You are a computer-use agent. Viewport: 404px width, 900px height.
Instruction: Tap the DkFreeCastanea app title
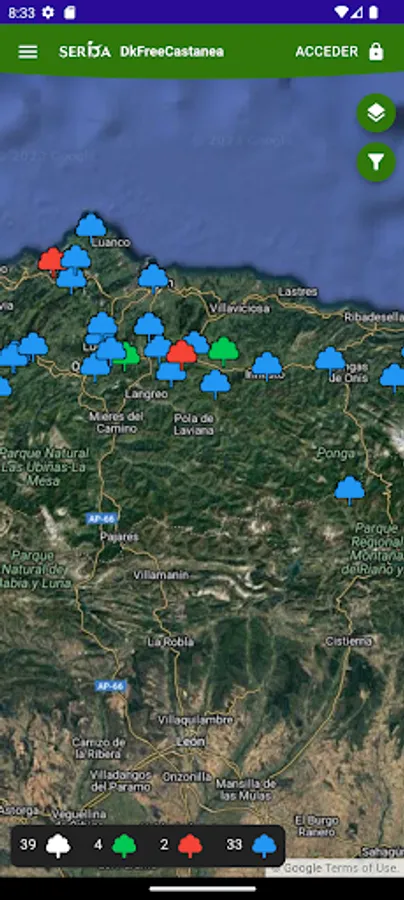point(172,52)
